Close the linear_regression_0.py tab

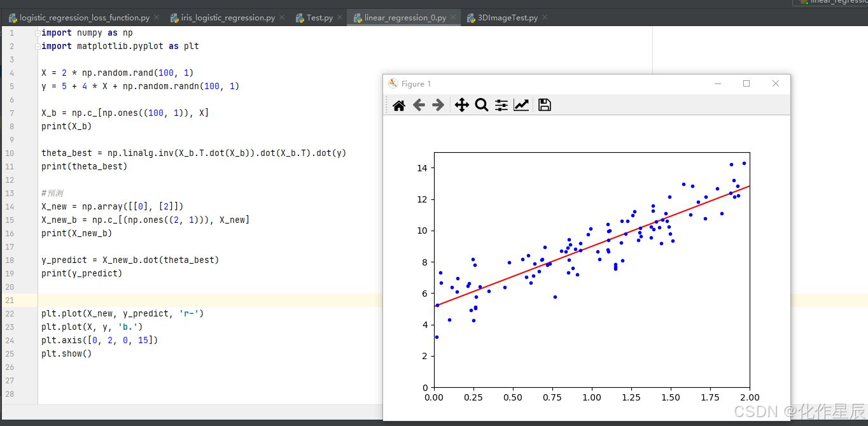tap(452, 18)
